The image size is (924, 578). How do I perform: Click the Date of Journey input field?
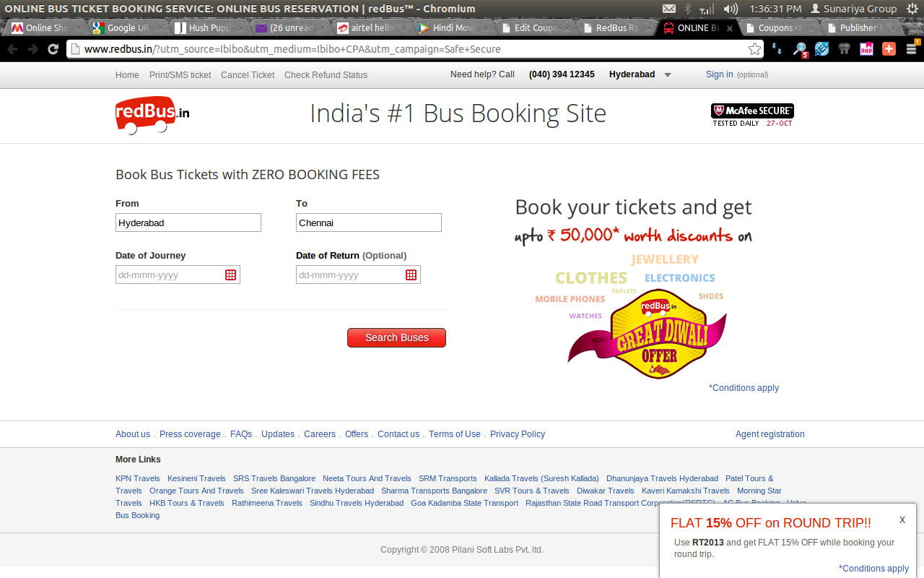click(178, 275)
